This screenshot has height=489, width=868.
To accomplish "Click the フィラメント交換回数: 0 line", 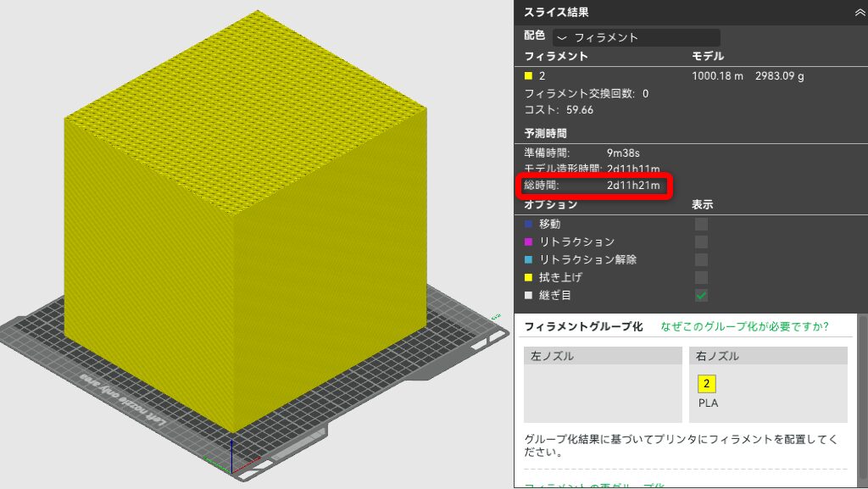I will coord(587,93).
